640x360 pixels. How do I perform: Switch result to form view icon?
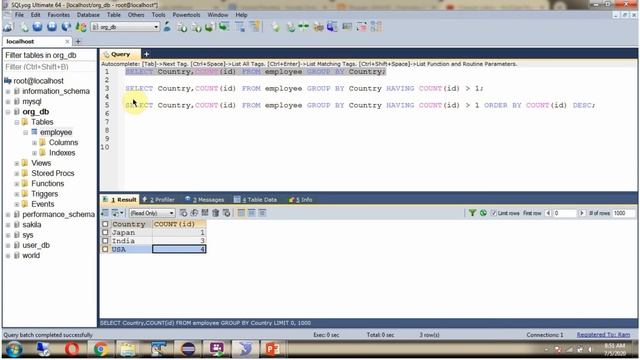pyautogui.click(x=252, y=213)
